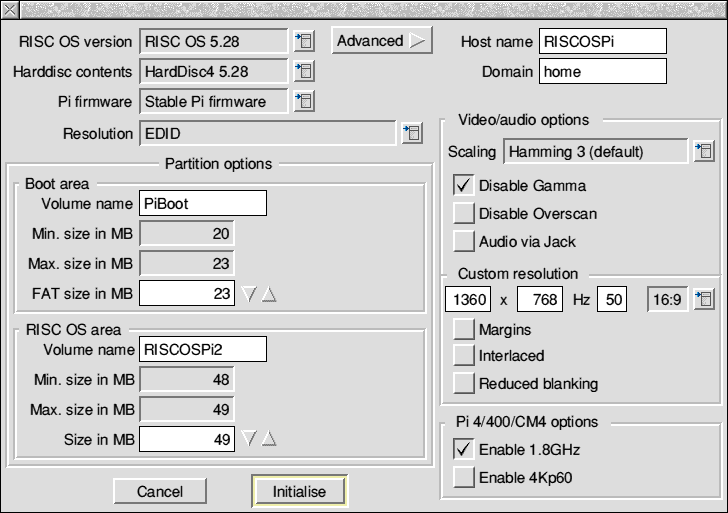Open RISC OS version menu icon

click(x=305, y=41)
